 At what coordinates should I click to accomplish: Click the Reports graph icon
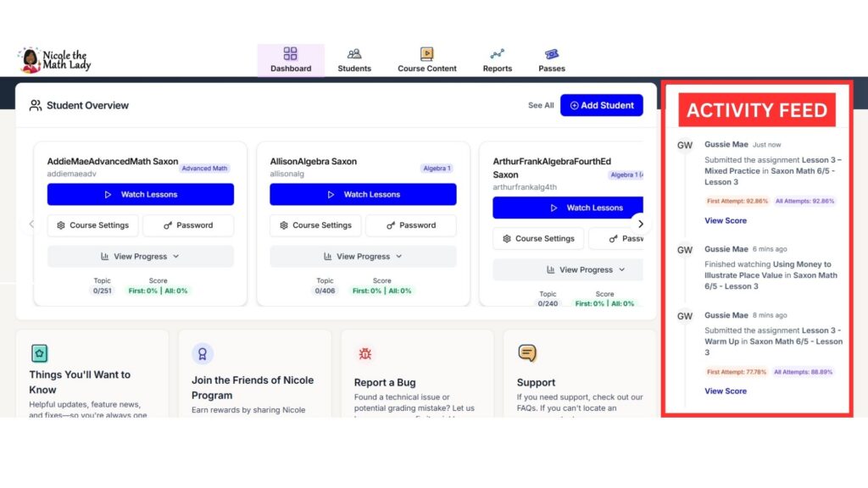498,53
